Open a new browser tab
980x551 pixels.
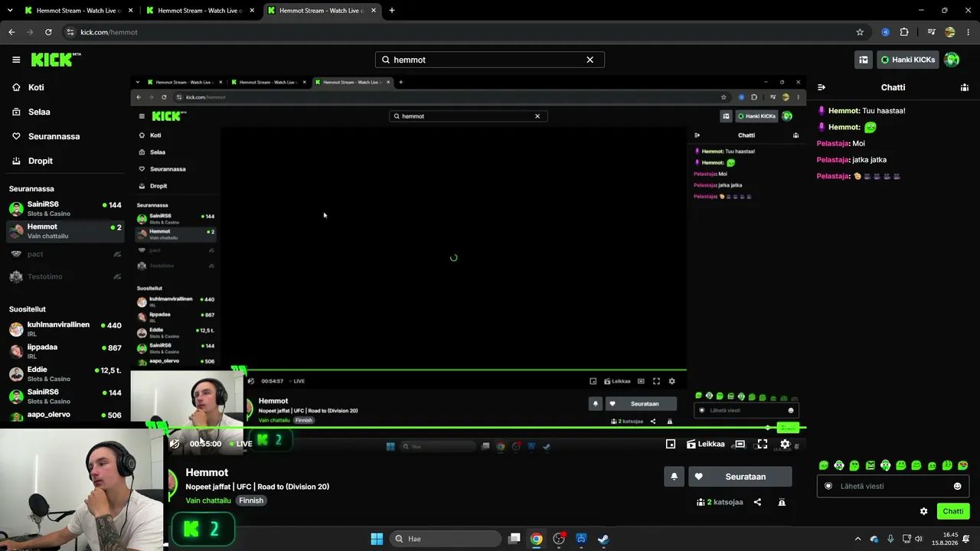392,11
